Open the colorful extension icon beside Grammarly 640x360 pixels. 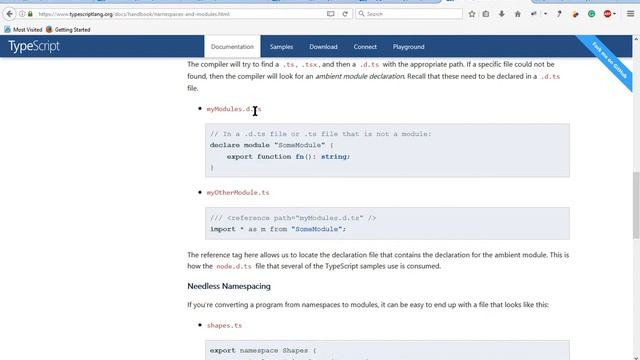(x=576, y=14)
